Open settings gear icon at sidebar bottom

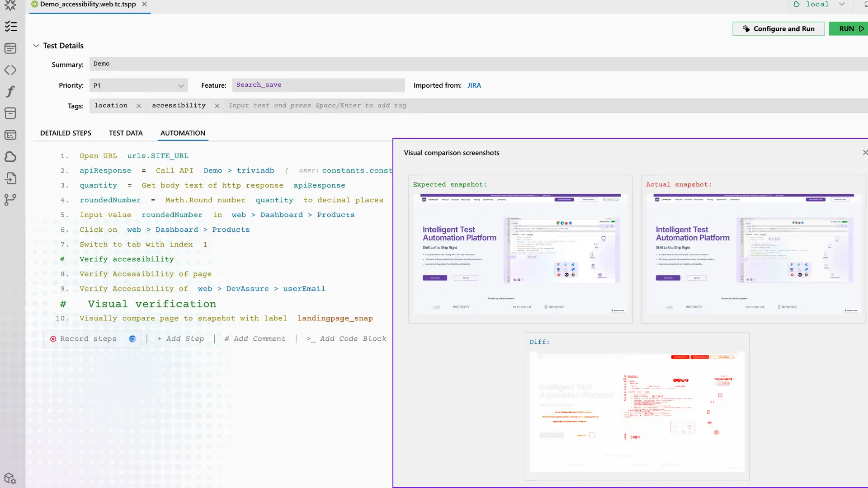(10, 478)
